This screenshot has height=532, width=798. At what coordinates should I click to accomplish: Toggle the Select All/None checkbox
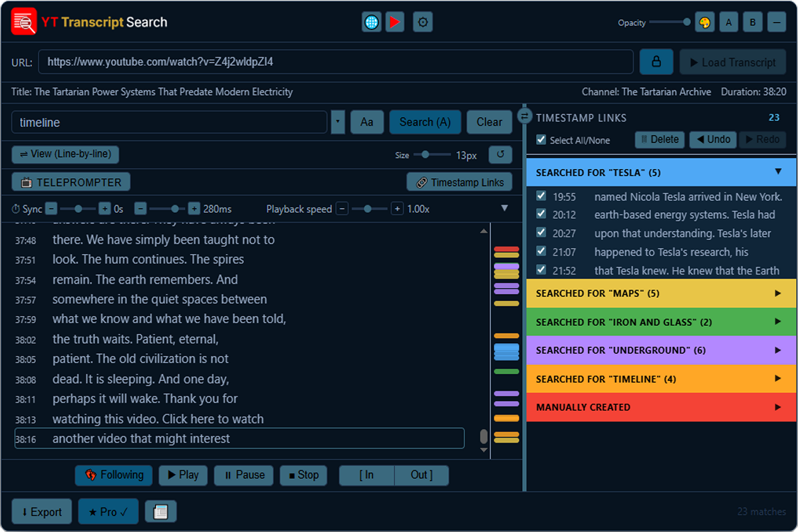(x=542, y=140)
